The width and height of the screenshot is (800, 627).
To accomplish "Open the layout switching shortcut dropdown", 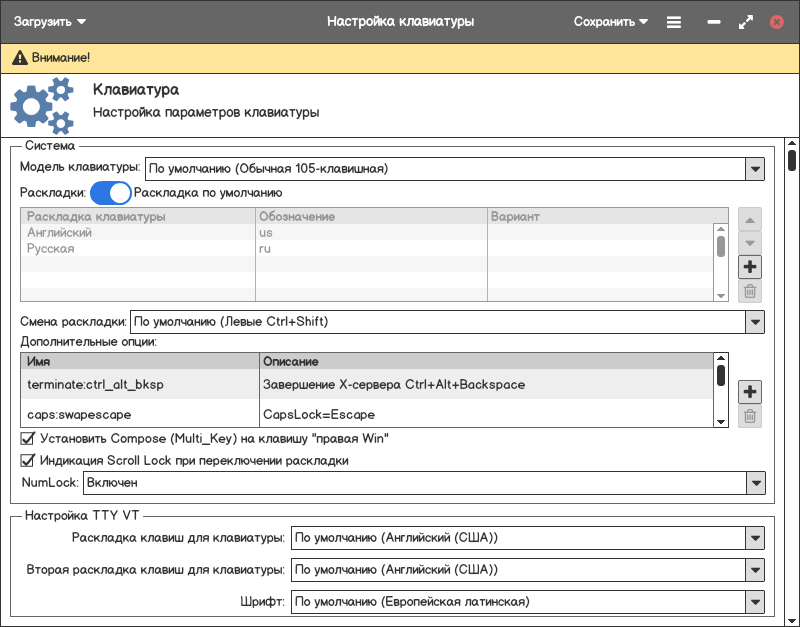I will click(x=755, y=322).
